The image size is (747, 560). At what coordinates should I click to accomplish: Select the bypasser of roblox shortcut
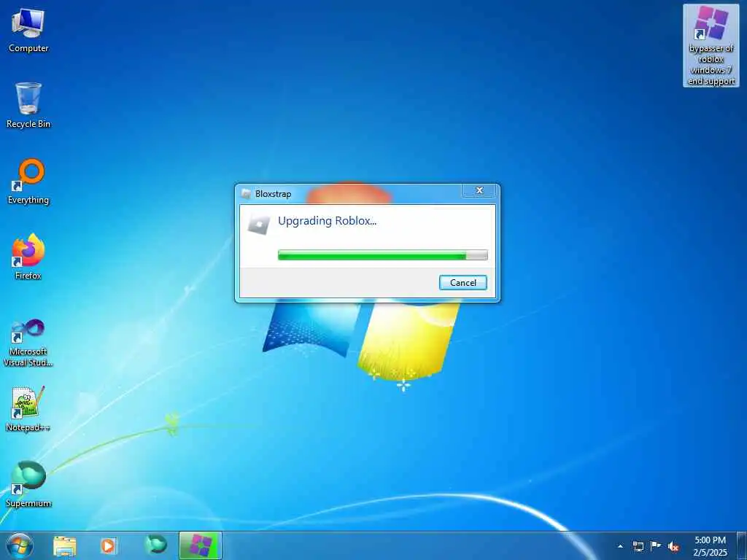[711, 46]
